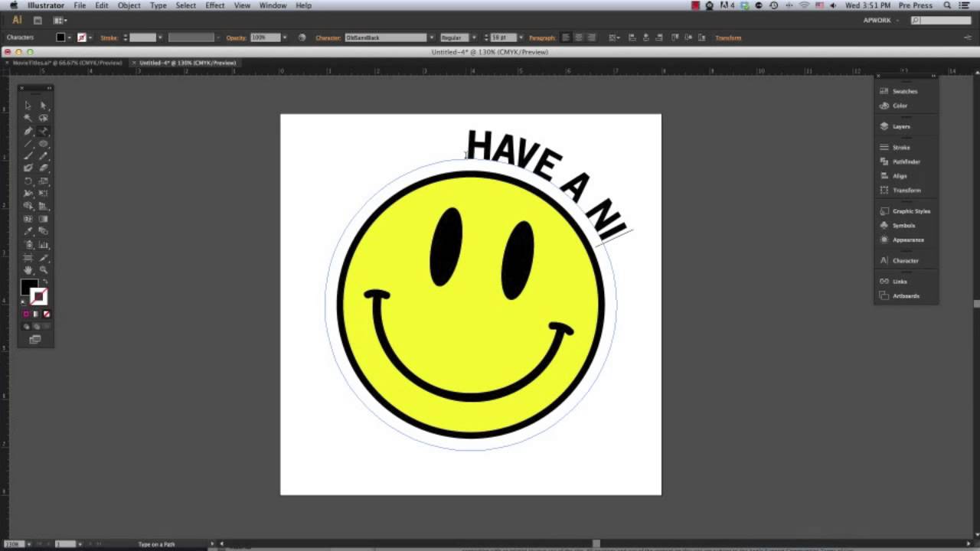Switch to Gradient fill mode
Image resolution: width=980 pixels, height=551 pixels.
[36, 314]
